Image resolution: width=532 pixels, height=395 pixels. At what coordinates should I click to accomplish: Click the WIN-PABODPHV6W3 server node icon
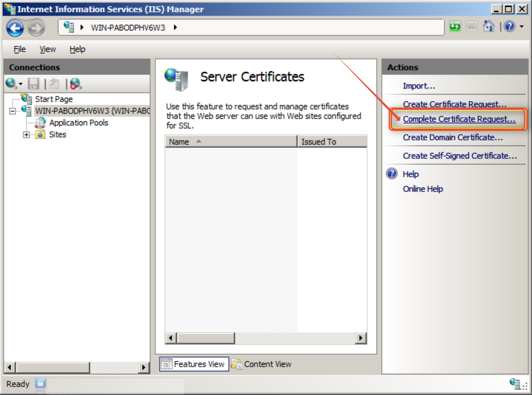click(27, 110)
